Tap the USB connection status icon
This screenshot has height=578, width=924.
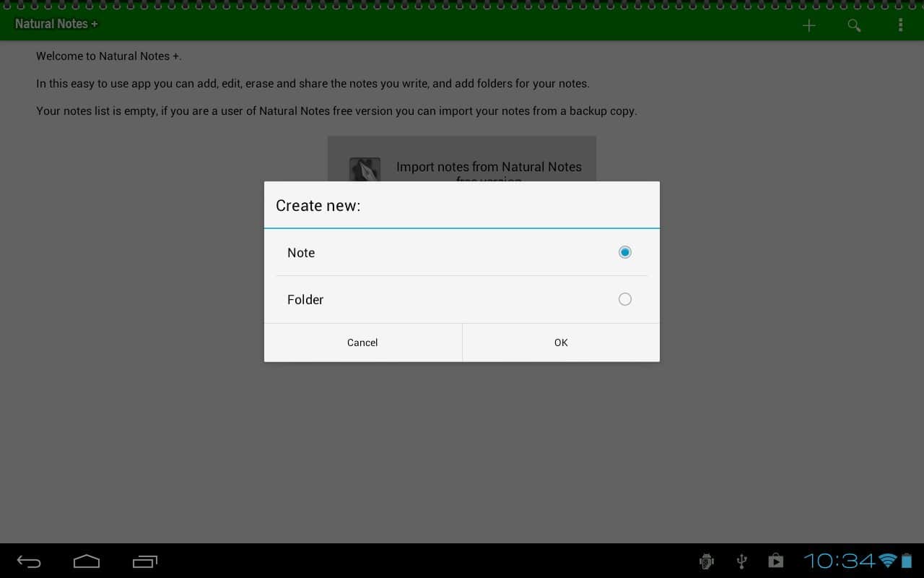[741, 561]
